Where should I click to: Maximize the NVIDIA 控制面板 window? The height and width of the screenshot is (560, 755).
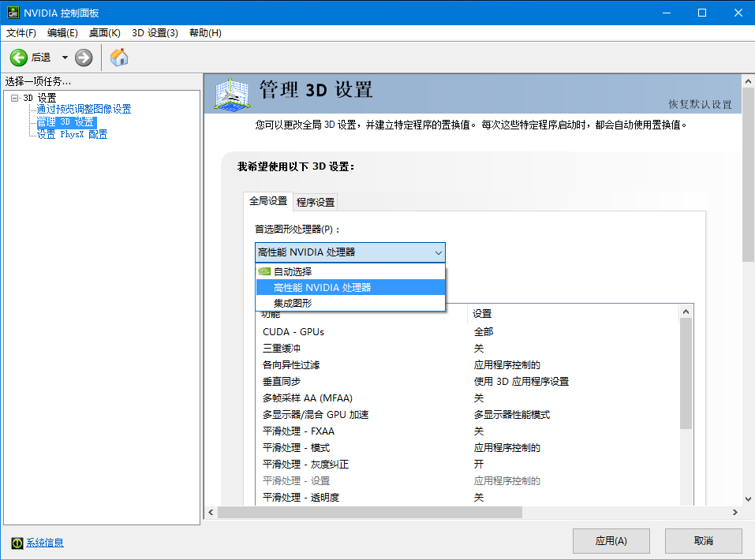pyautogui.click(x=702, y=13)
